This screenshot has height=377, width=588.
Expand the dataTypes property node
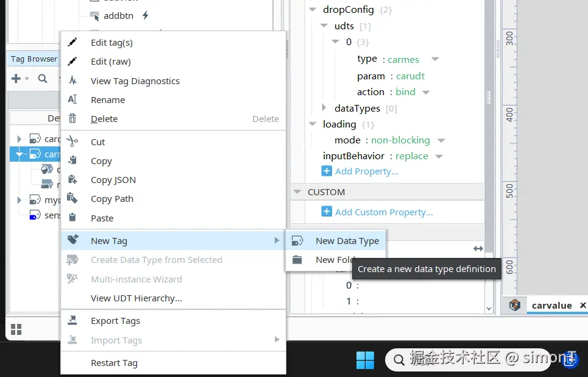pos(325,108)
